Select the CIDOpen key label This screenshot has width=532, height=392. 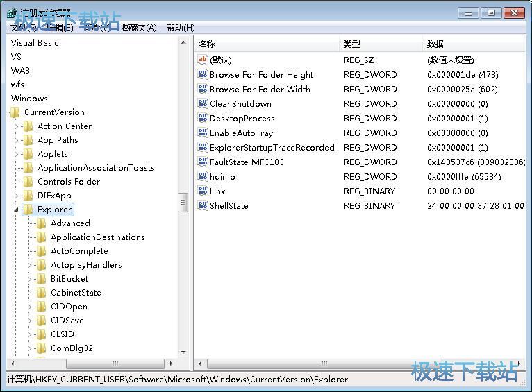click(x=69, y=307)
